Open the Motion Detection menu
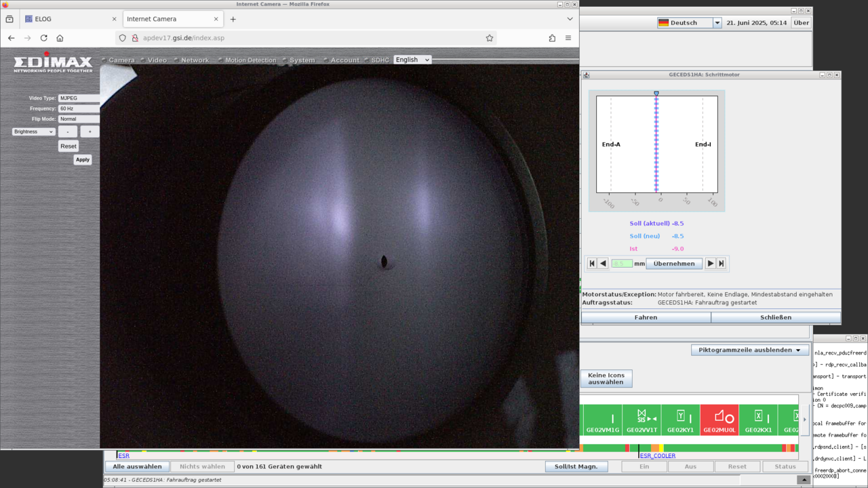 pos(250,60)
